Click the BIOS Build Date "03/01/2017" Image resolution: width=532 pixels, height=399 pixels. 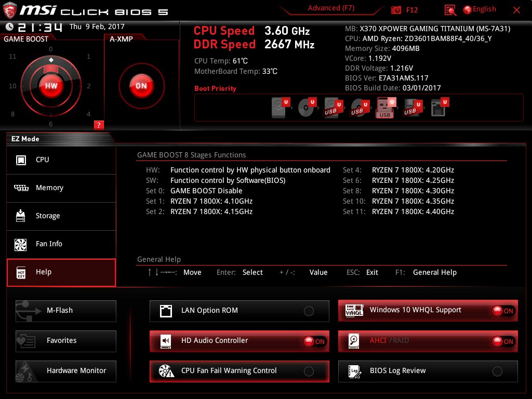click(x=422, y=88)
